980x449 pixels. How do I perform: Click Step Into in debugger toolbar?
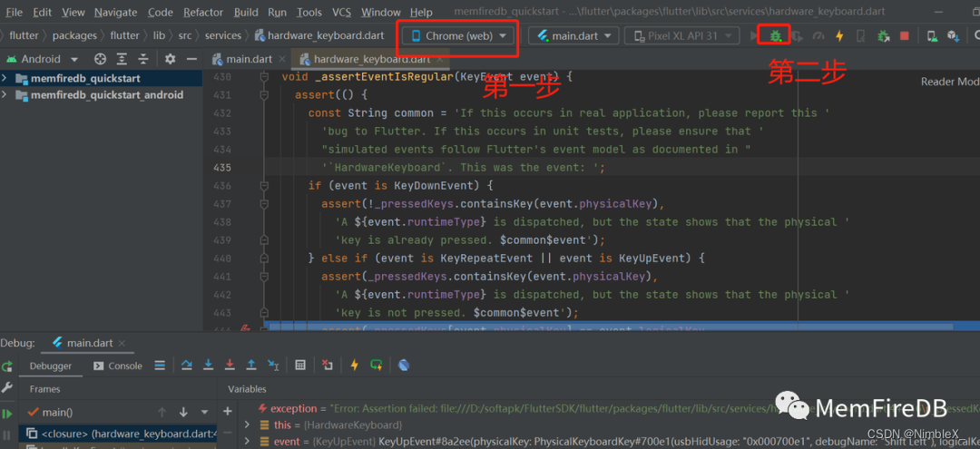pyautogui.click(x=208, y=365)
